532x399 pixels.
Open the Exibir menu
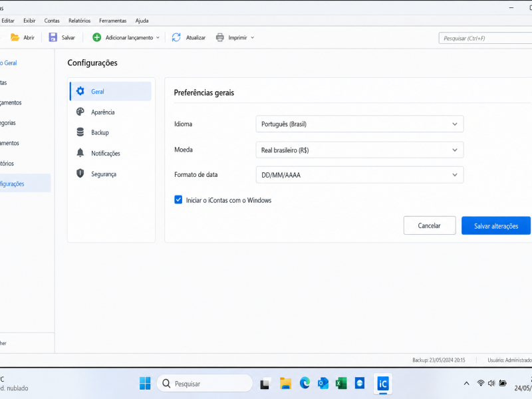(29, 21)
